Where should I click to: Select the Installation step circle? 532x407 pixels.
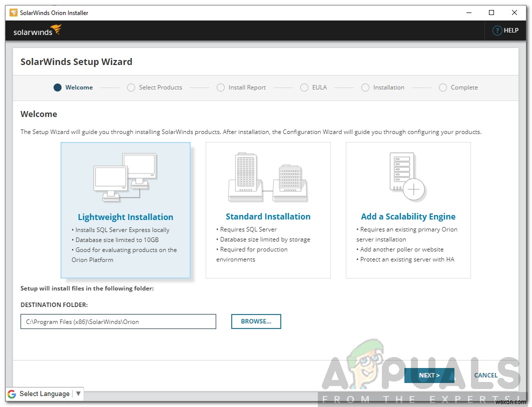(x=365, y=87)
